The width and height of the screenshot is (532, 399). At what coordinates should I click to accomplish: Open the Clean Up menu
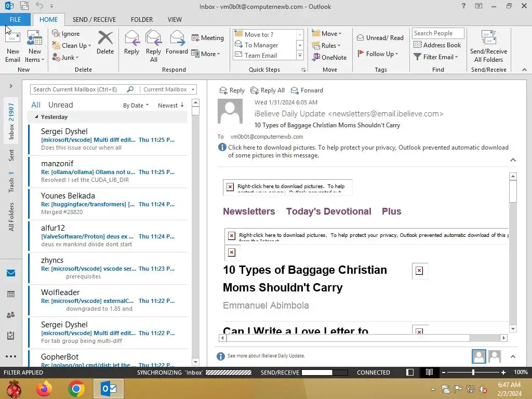coord(72,46)
